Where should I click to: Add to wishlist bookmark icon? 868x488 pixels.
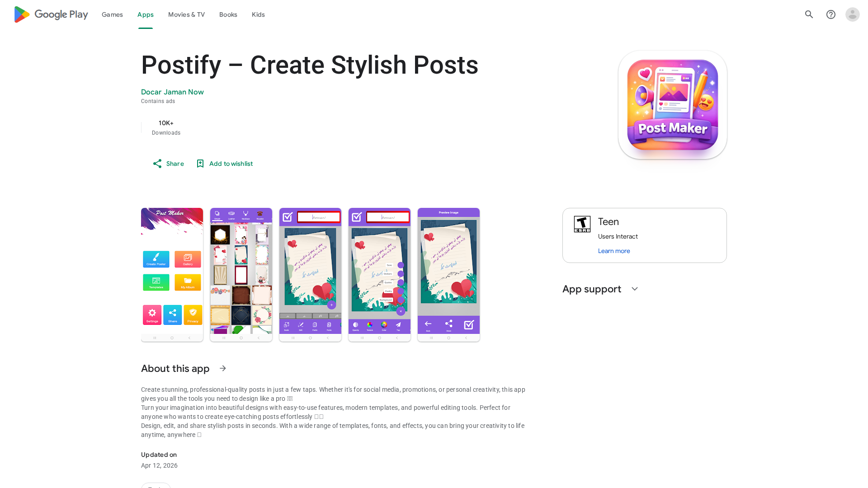200,164
